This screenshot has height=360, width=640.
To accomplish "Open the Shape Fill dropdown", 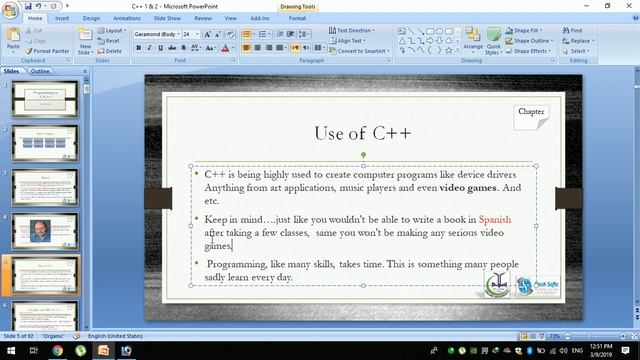I will [523, 31].
